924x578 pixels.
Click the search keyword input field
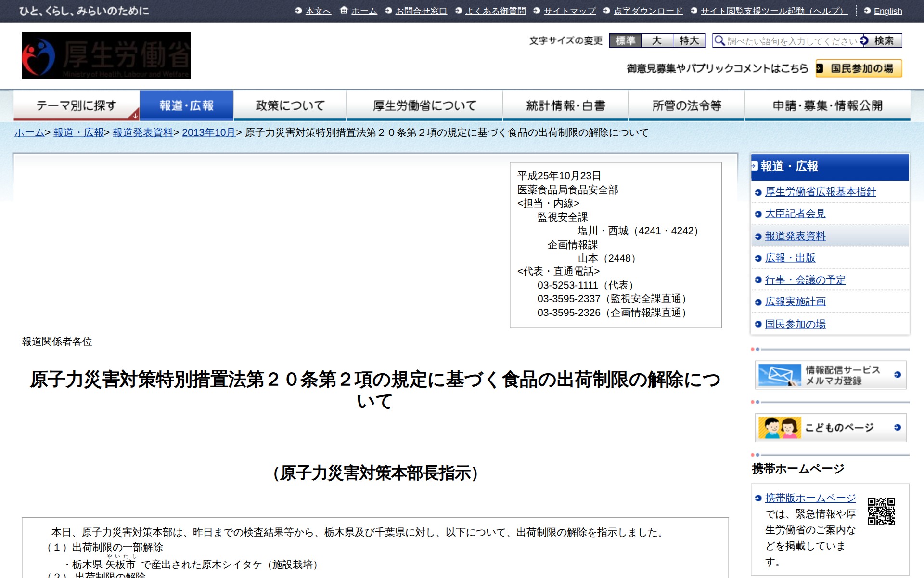pyautogui.click(x=792, y=41)
